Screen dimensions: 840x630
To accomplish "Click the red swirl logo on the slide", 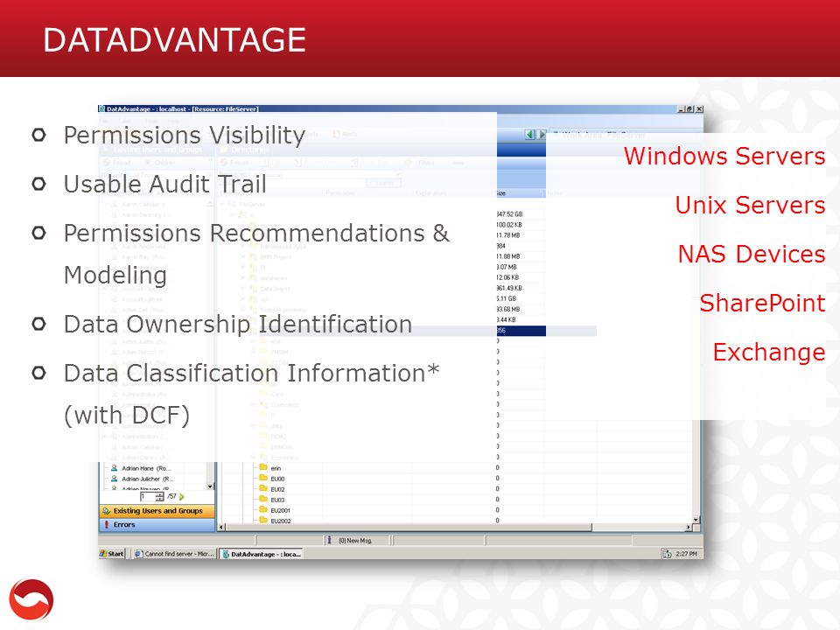I will coord(31,599).
